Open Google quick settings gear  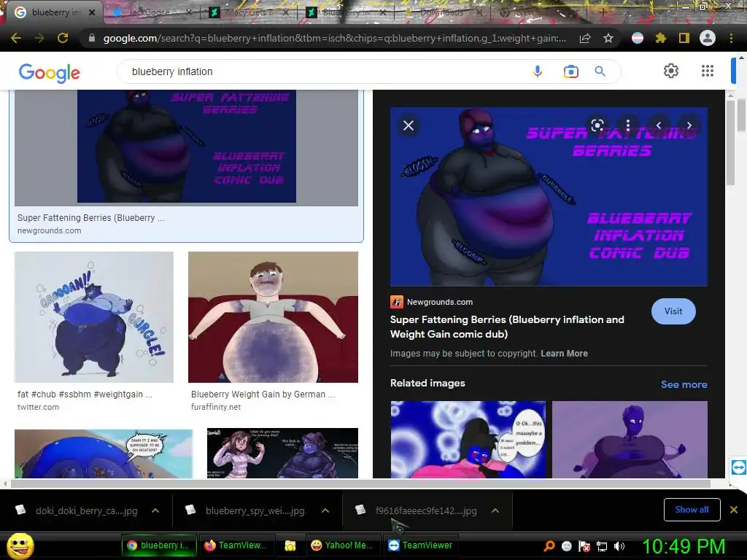coord(671,71)
